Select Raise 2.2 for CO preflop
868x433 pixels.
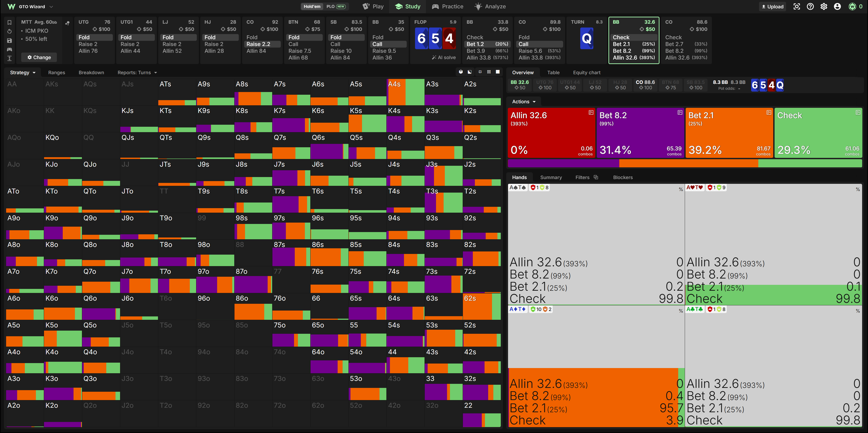coord(262,44)
